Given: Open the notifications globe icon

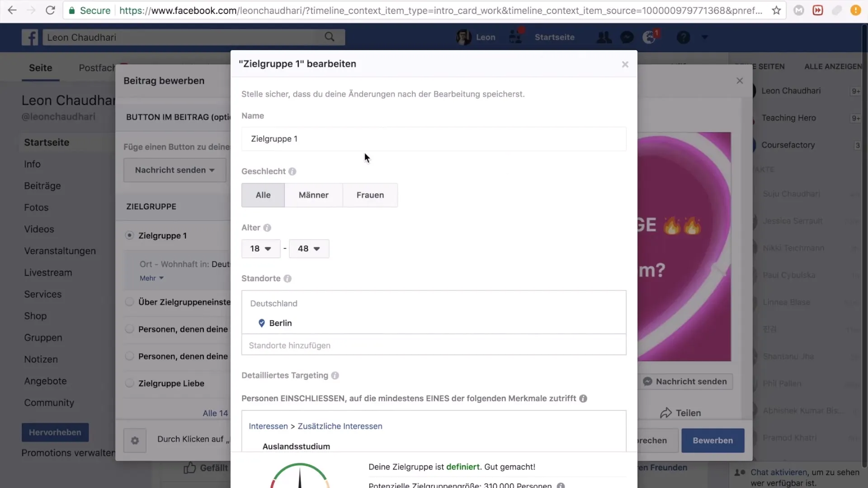Looking at the screenshot, I should 650,37.
